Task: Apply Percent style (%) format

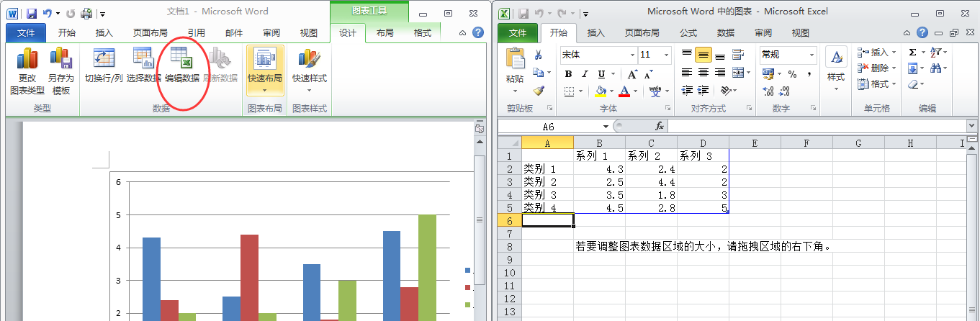Action: 792,74
